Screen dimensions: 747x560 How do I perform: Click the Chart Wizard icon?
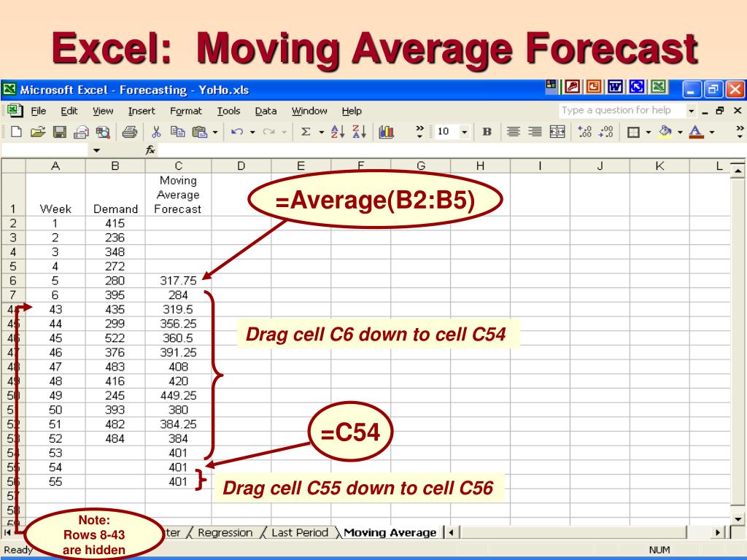tap(387, 132)
